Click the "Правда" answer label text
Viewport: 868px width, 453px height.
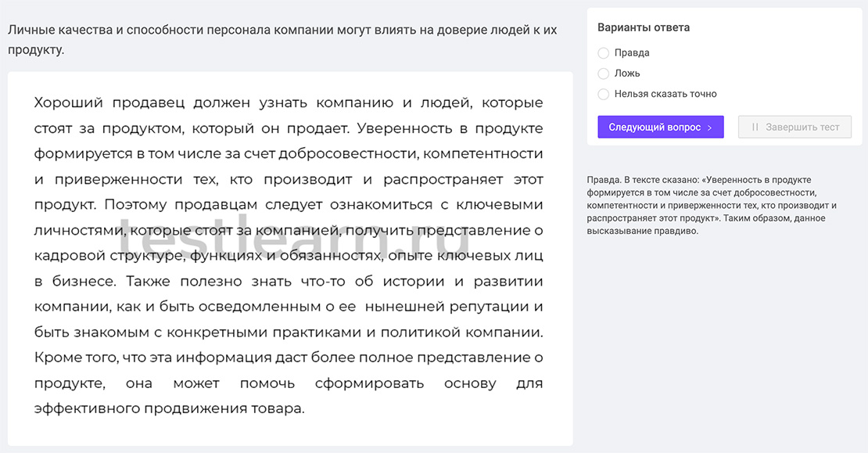click(632, 53)
